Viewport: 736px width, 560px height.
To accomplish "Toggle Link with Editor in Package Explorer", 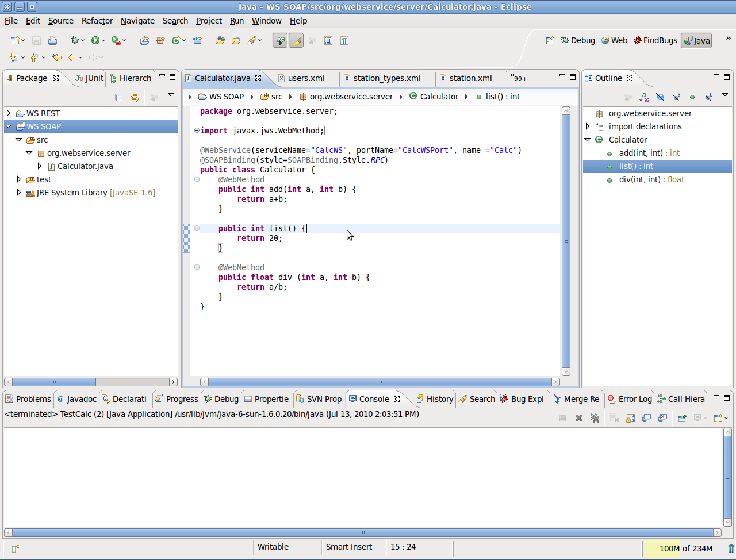I will pyautogui.click(x=135, y=97).
